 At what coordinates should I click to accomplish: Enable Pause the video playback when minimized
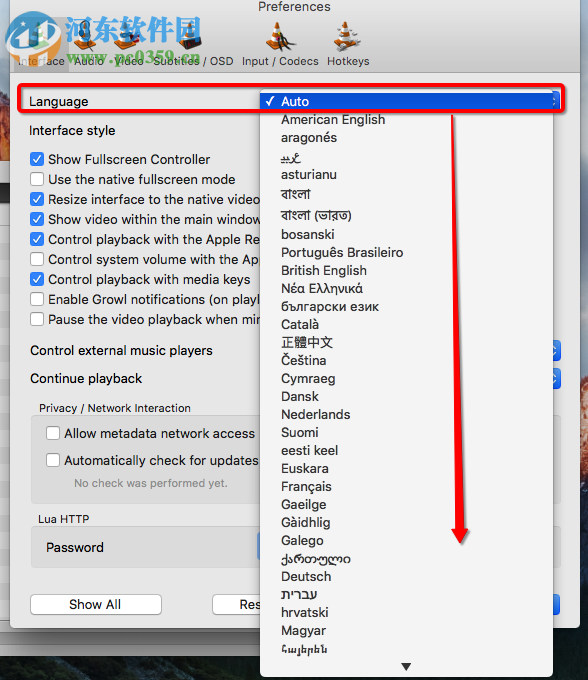[x=37, y=319]
